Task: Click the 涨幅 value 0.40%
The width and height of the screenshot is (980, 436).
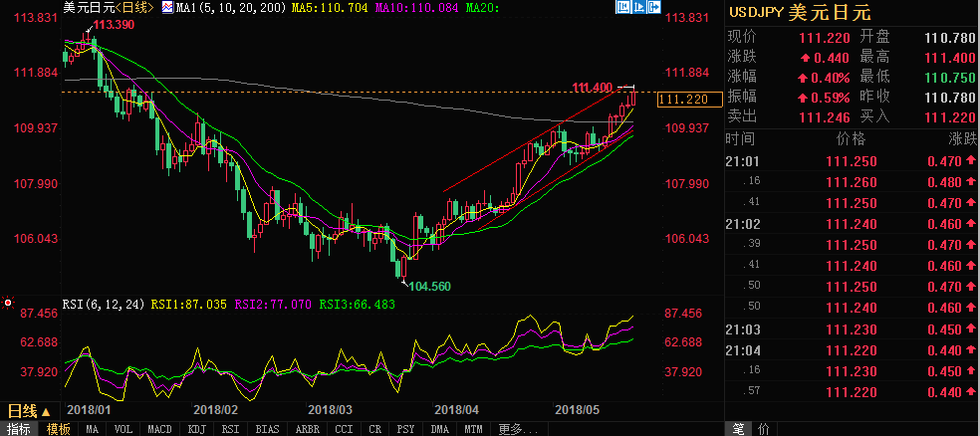Action: (831, 78)
